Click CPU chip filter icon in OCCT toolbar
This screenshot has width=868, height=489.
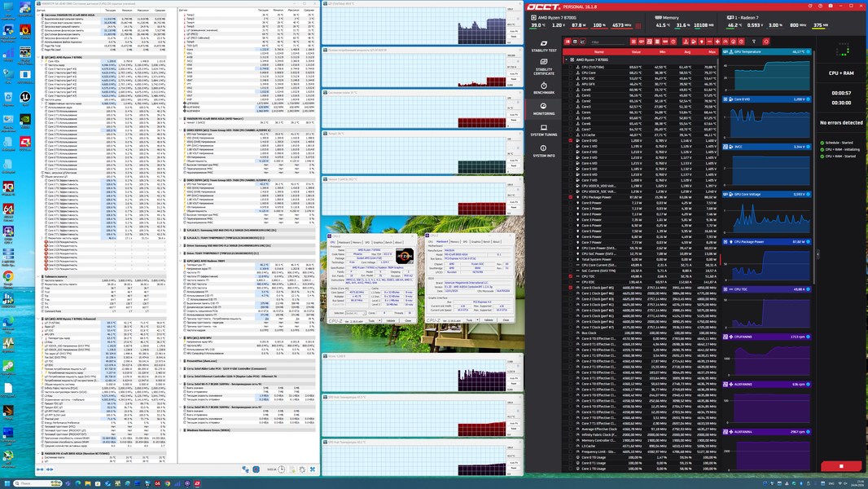(633, 42)
